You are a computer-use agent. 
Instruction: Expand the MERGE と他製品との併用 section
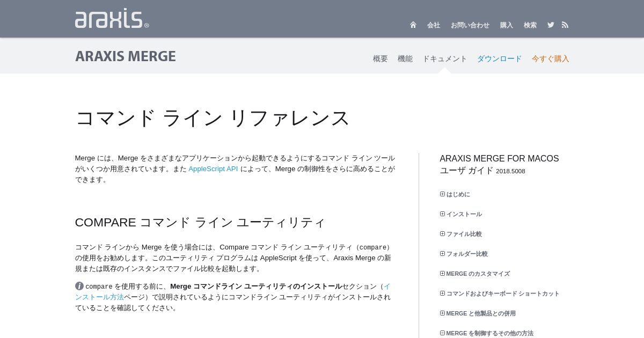point(478,313)
